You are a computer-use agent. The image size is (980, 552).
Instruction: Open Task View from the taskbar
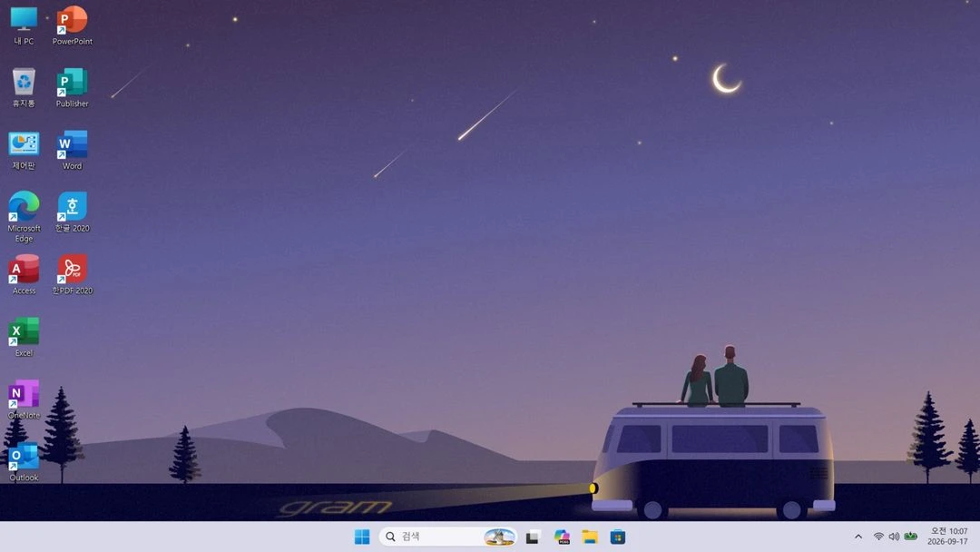point(533,537)
